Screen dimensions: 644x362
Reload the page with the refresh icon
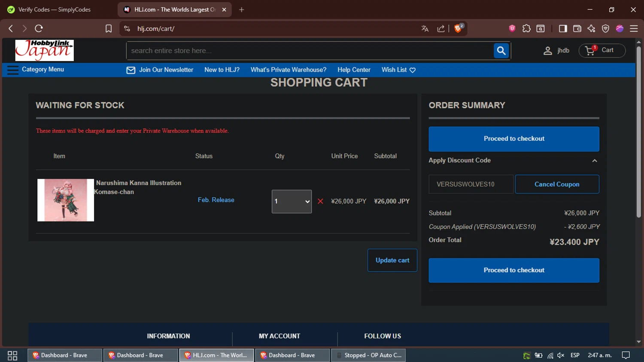(39, 28)
